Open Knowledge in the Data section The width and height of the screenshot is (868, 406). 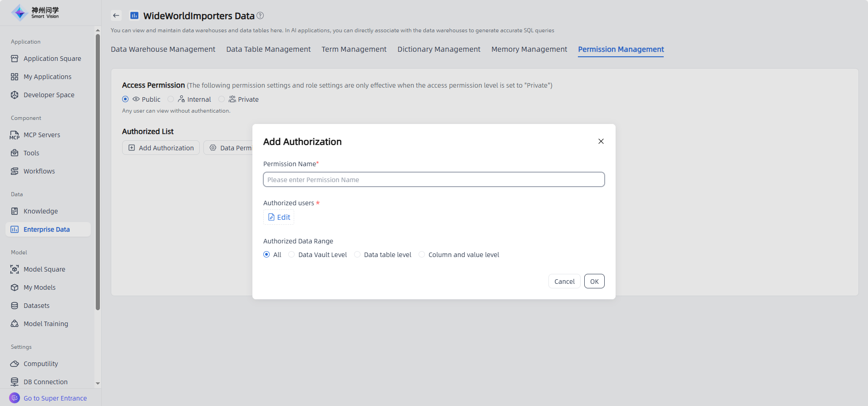pos(40,211)
